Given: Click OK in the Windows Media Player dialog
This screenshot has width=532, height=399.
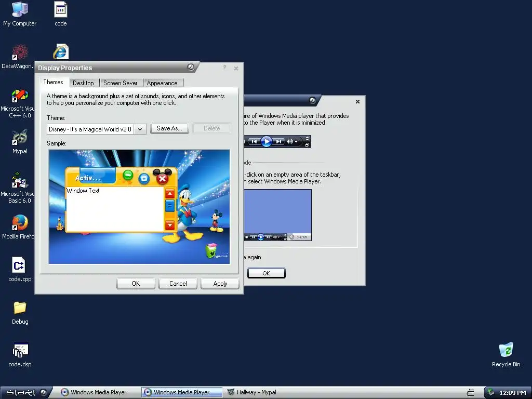Looking at the screenshot, I should click(267, 273).
